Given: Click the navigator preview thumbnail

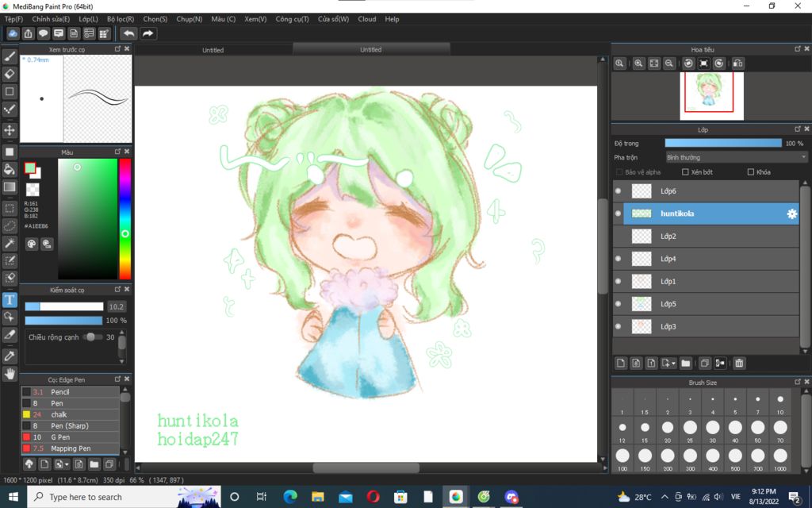Looking at the screenshot, I should (711, 96).
